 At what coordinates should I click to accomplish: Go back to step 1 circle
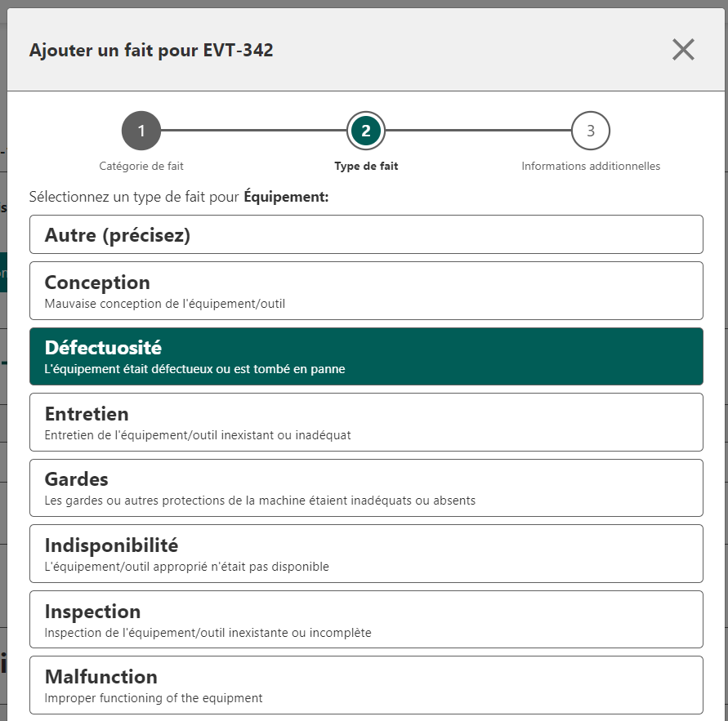pos(141,131)
